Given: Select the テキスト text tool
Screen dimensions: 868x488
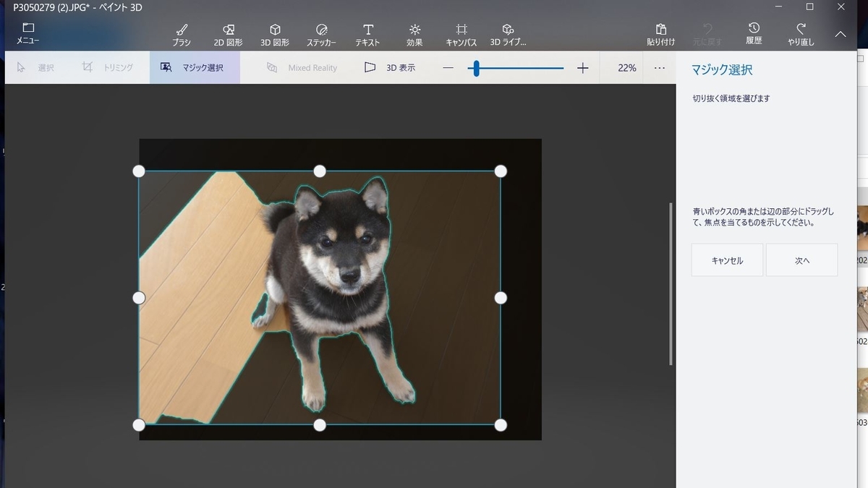Looking at the screenshot, I should [367, 35].
